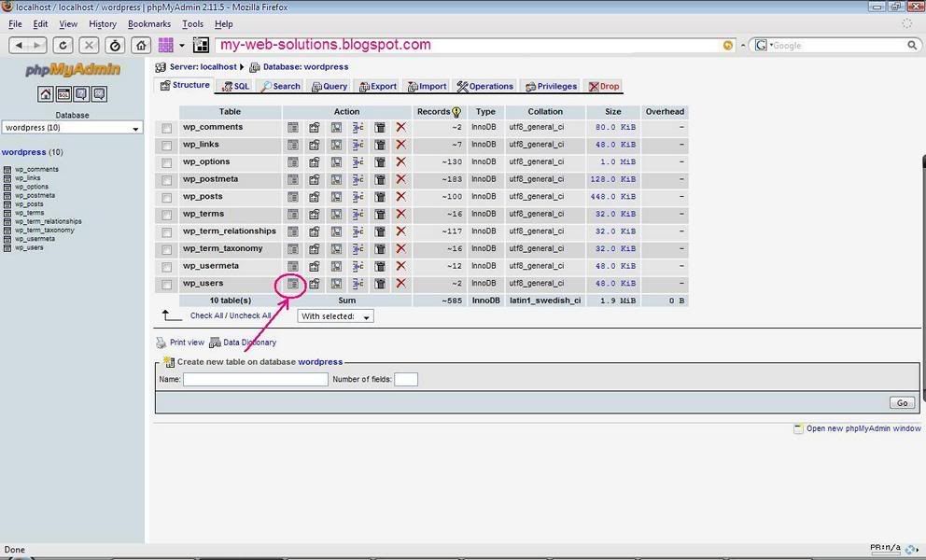Check the wp_comments row checkbox
The width and height of the screenshot is (926, 560).
tap(166, 128)
